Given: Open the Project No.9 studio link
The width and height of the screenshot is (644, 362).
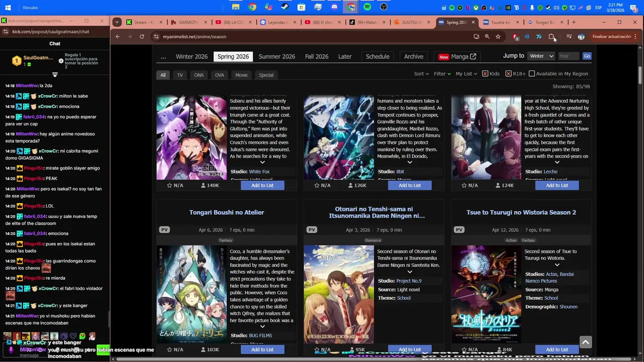Looking at the screenshot, I should click(x=409, y=281).
